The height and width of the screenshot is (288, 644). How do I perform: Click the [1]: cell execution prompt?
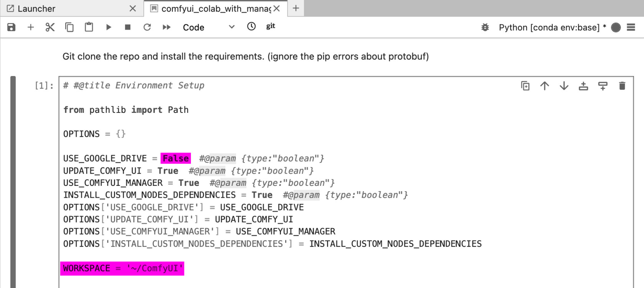point(44,85)
